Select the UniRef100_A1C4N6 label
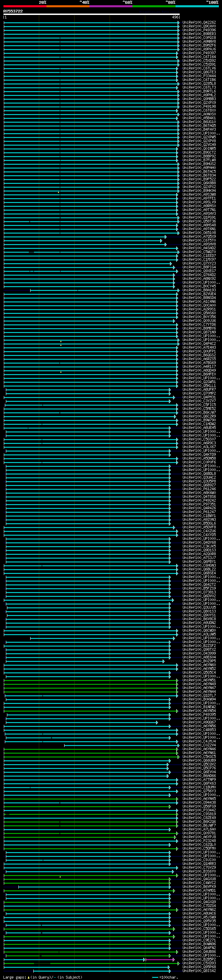Screen dimensions: 222x980 tap(199, 302)
